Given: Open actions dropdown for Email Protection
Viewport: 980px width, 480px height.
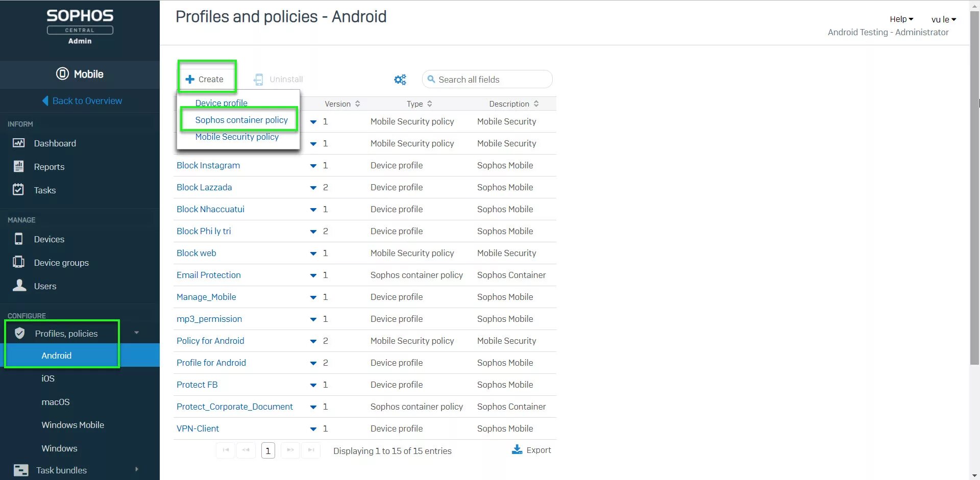Looking at the screenshot, I should pos(313,275).
